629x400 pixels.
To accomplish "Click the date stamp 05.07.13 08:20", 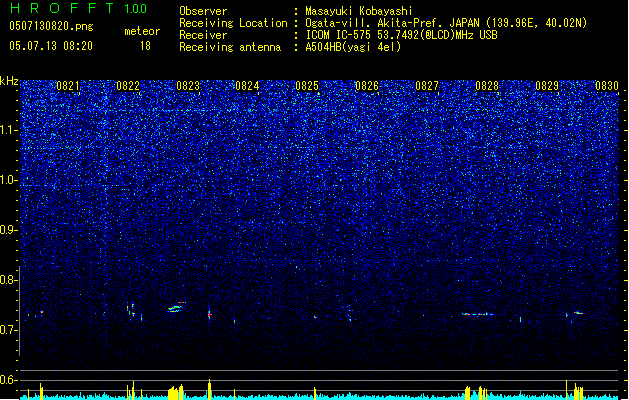I will pos(51,45).
